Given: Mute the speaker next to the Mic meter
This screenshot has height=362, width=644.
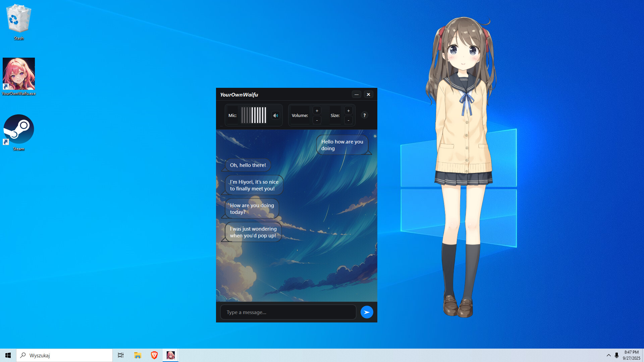Looking at the screenshot, I should [x=275, y=115].
